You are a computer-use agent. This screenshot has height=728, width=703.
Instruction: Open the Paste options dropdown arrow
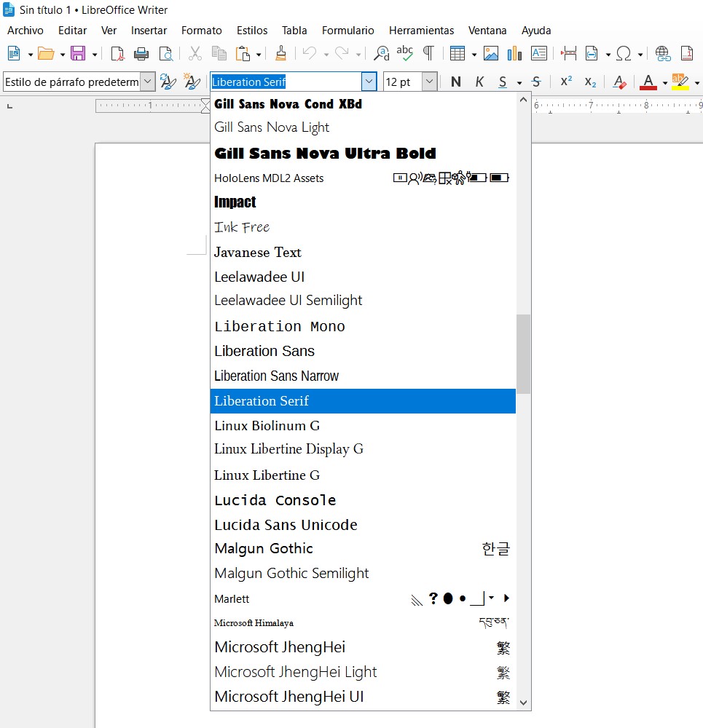pos(259,55)
